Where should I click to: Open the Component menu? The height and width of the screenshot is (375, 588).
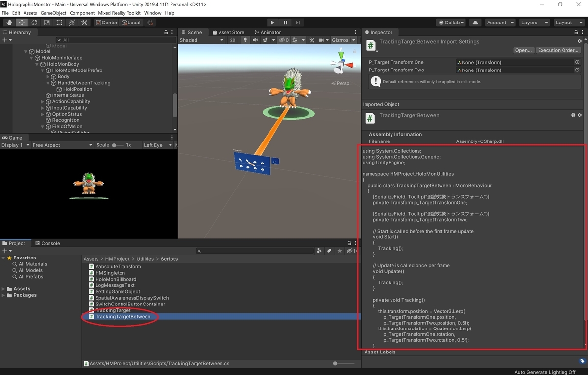coord(82,13)
